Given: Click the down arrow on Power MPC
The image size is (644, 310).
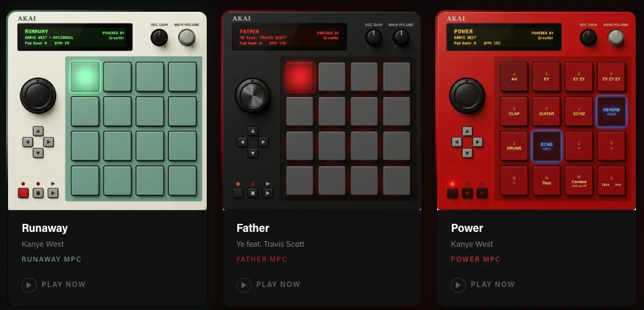Looking at the screenshot, I should pyautogui.click(x=468, y=153).
